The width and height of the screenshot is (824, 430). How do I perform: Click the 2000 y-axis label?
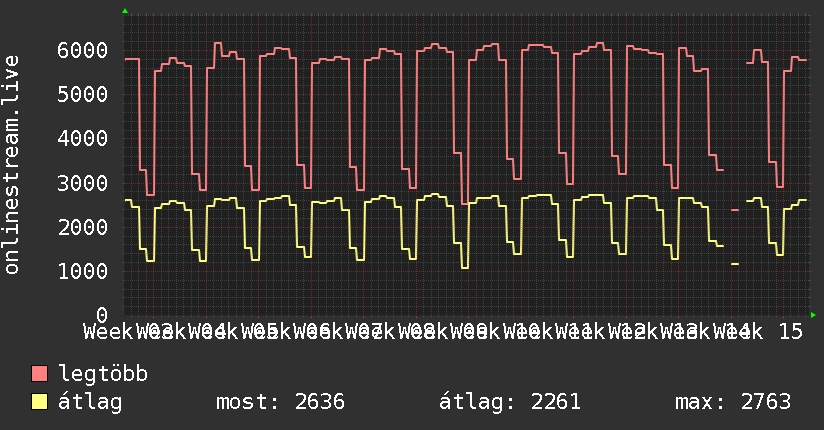tap(83, 228)
